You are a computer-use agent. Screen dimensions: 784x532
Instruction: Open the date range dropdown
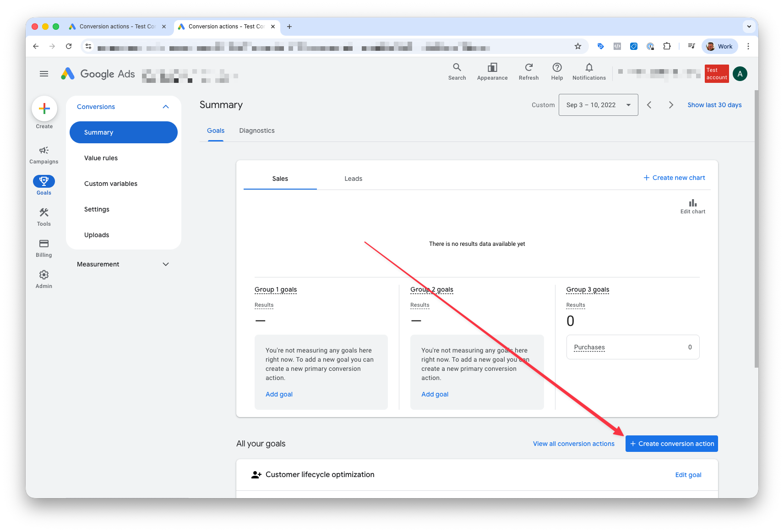pyautogui.click(x=598, y=104)
